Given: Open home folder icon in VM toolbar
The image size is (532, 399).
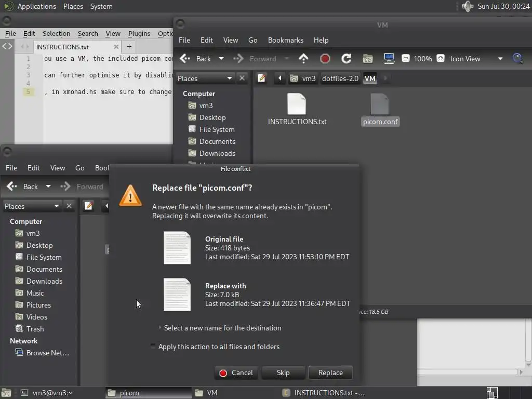Looking at the screenshot, I should 368,59.
